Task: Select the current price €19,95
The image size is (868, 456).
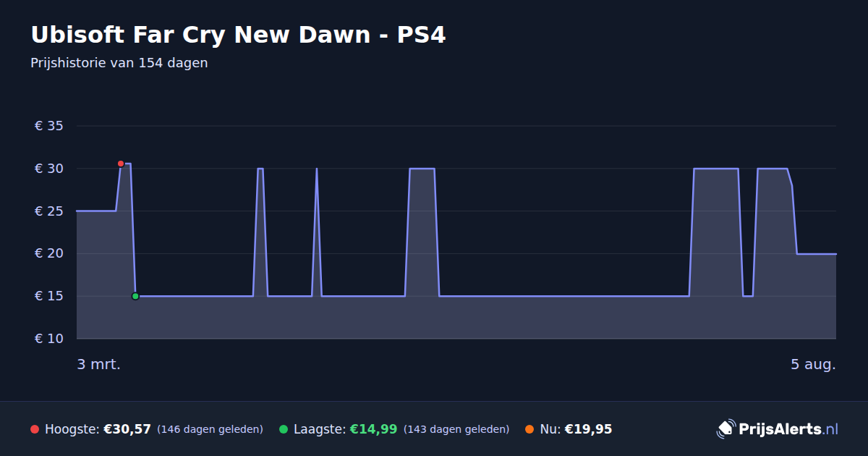Action: (588, 429)
